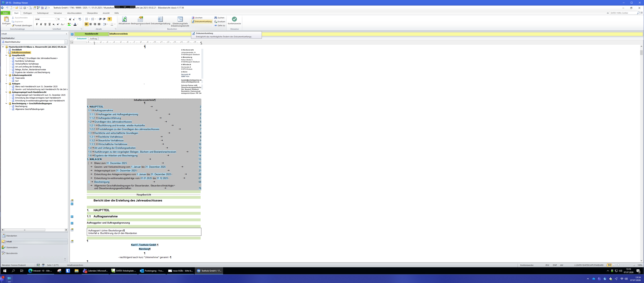Open the Arial font name dropdown
The image size is (644, 283).
(55, 19)
